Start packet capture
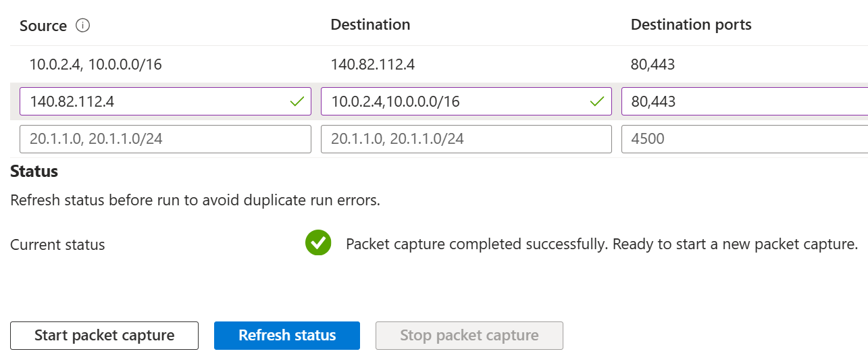Image resolution: width=868 pixels, height=364 pixels. [105, 336]
